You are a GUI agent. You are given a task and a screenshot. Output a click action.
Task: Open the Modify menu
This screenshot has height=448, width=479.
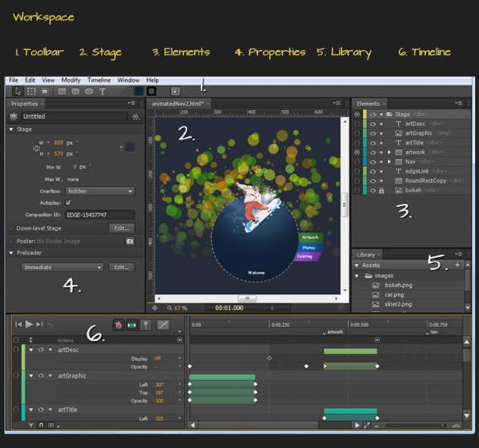(71, 80)
